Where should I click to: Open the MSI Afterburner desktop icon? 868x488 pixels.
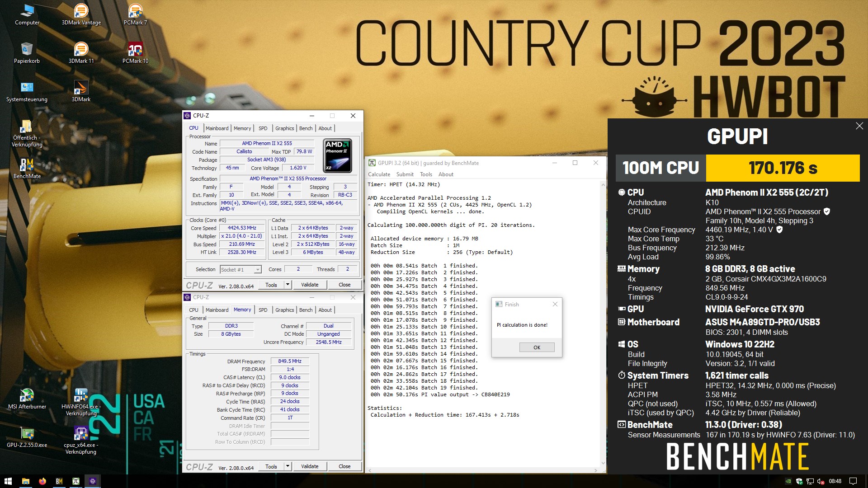tap(27, 399)
